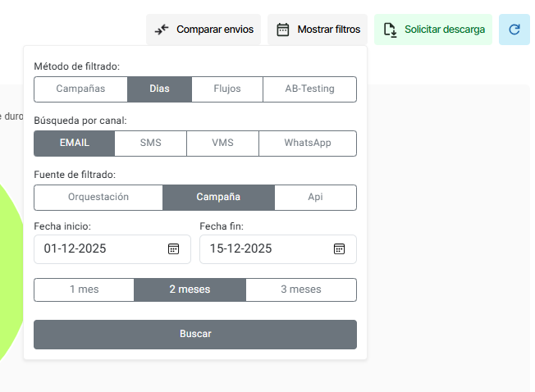Click the Método de filtrado label

pyautogui.click(x=77, y=66)
